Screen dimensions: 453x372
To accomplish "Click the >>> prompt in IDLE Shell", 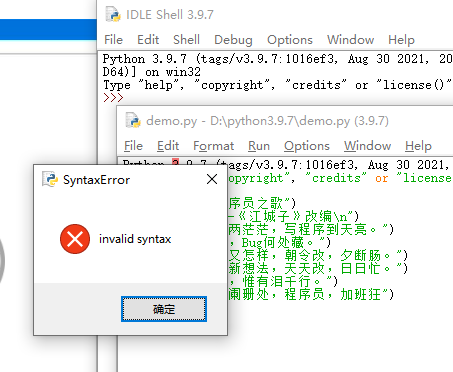I will [113, 98].
